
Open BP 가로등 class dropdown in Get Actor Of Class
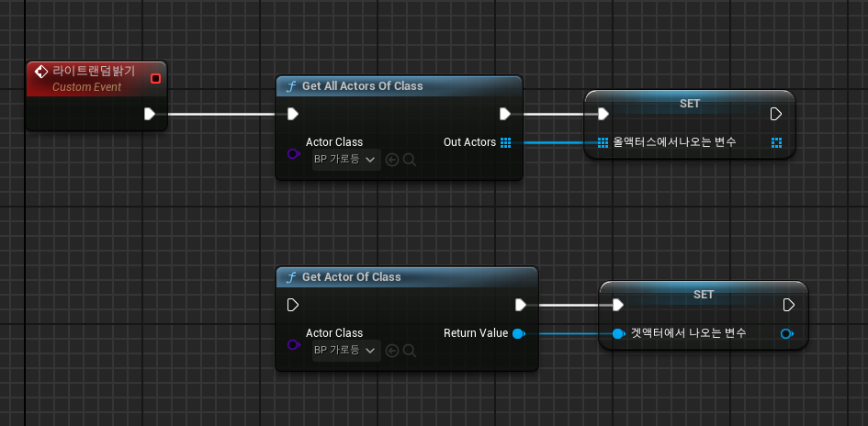pyautogui.click(x=346, y=350)
